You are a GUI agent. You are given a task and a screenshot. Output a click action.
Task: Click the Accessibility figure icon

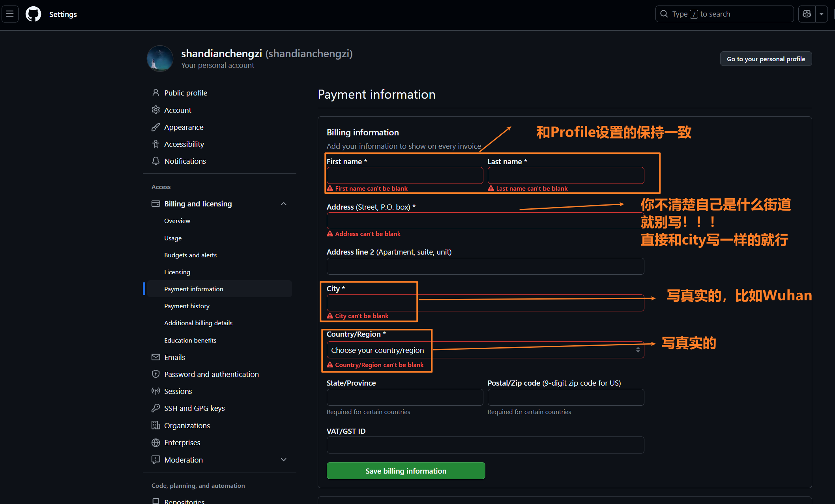[x=156, y=144]
